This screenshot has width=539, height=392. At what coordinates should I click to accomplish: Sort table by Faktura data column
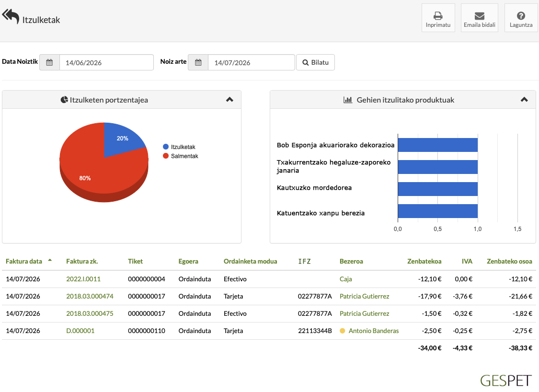click(x=24, y=261)
